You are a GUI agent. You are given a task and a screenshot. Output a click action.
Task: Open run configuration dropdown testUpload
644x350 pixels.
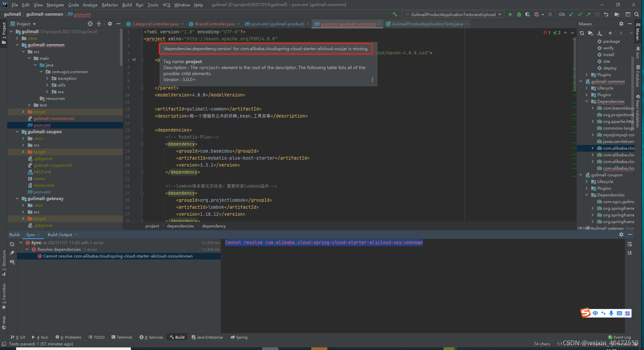[x=453, y=14]
